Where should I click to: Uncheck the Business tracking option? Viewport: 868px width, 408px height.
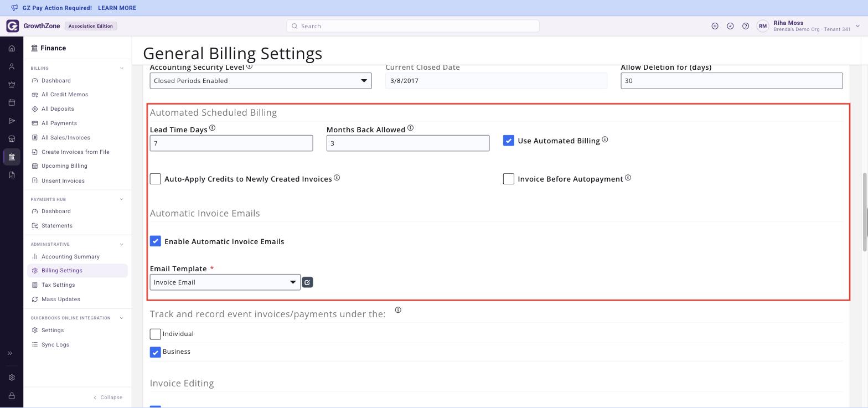point(156,352)
